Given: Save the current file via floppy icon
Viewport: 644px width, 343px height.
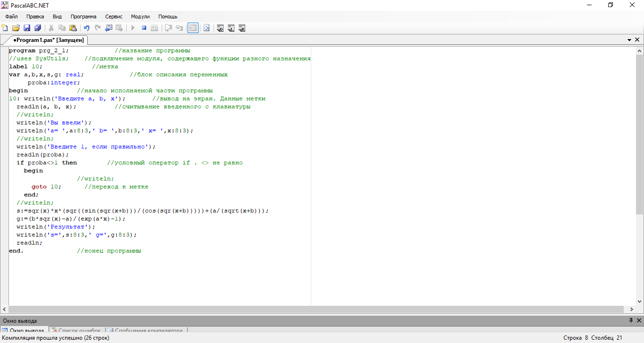Looking at the screenshot, I should [x=27, y=28].
